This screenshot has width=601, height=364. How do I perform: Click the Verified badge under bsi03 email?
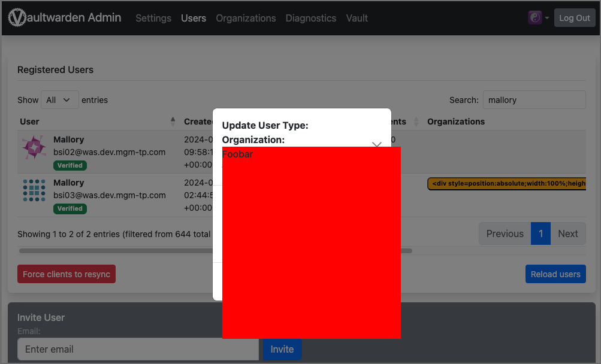70,208
